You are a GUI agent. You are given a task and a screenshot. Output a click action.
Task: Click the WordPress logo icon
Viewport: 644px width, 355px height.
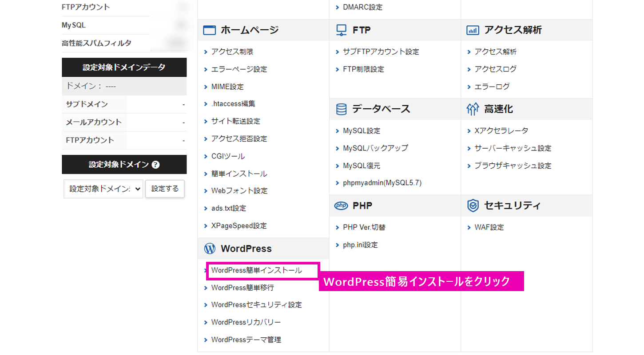[x=210, y=249]
